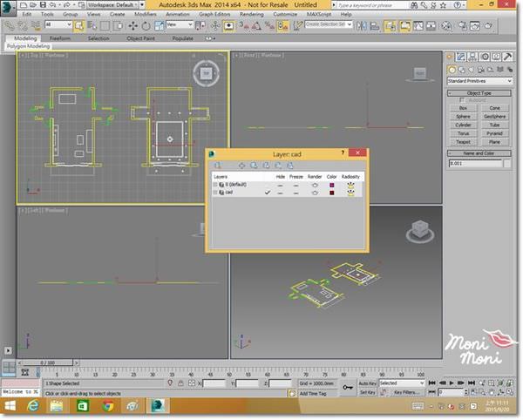Switch to the Freeform ribbon tab
523x420 pixels.
[60, 38]
